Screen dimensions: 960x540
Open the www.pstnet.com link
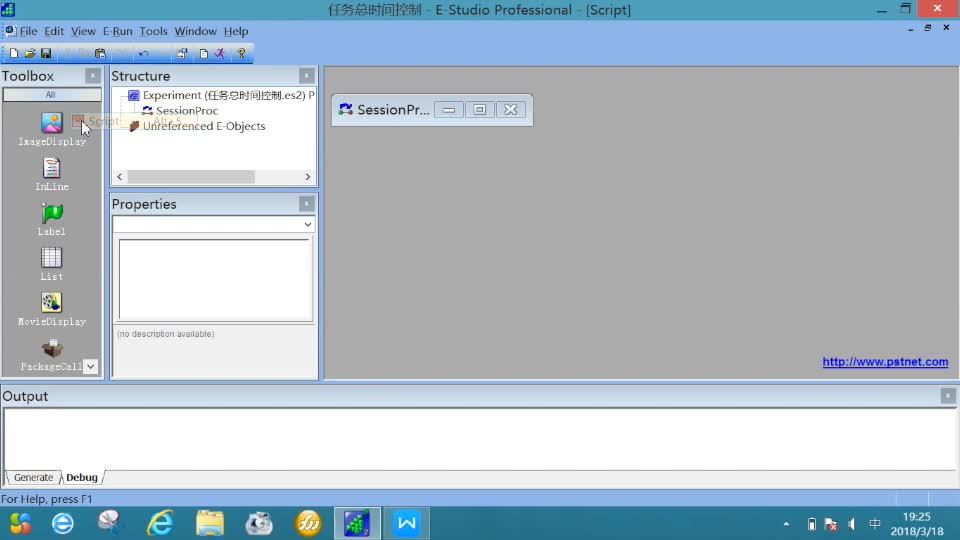885,362
